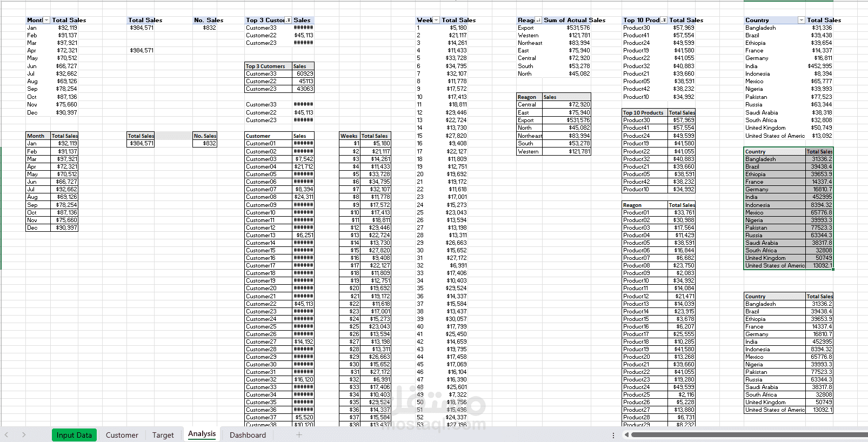Image resolution: width=868 pixels, height=442 pixels.
Task: Select the 'Sum of Actual Sales' header cell
Action: (x=575, y=20)
